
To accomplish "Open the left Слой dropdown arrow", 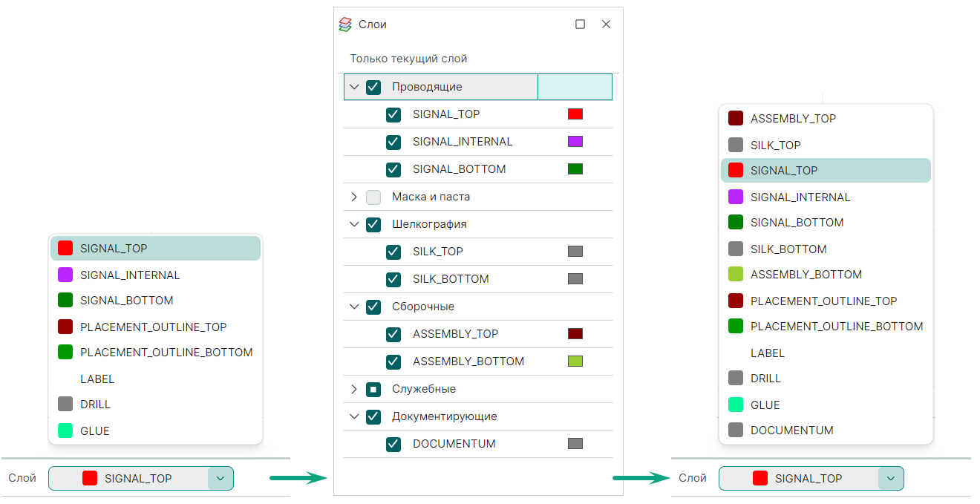I will pyautogui.click(x=220, y=479).
